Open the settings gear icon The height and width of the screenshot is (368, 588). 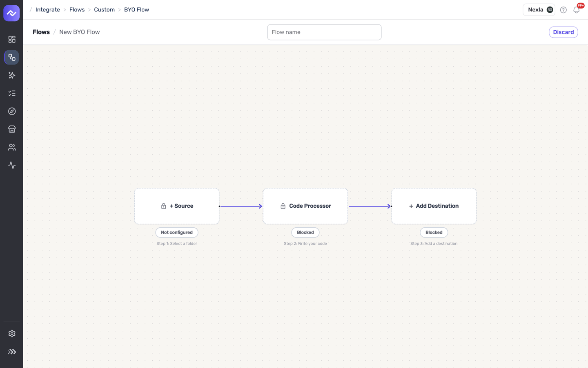point(11,334)
